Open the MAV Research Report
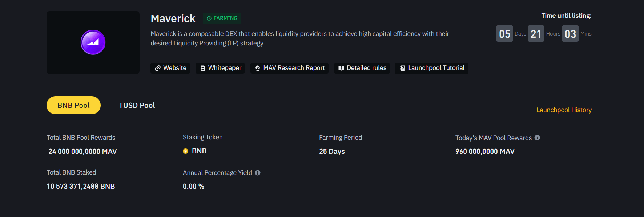The image size is (644, 217). point(290,68)
